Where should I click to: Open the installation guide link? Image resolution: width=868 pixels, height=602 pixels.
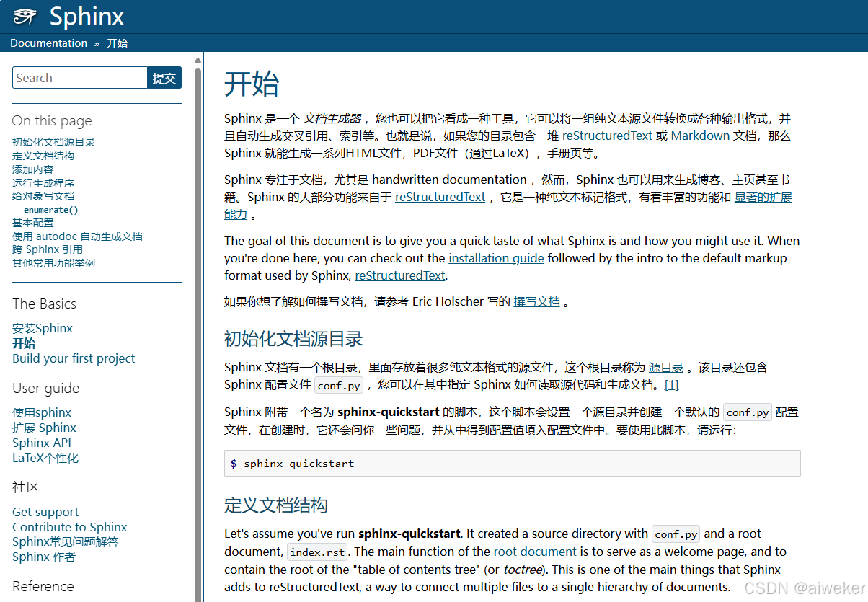click(x=496, y=258)
